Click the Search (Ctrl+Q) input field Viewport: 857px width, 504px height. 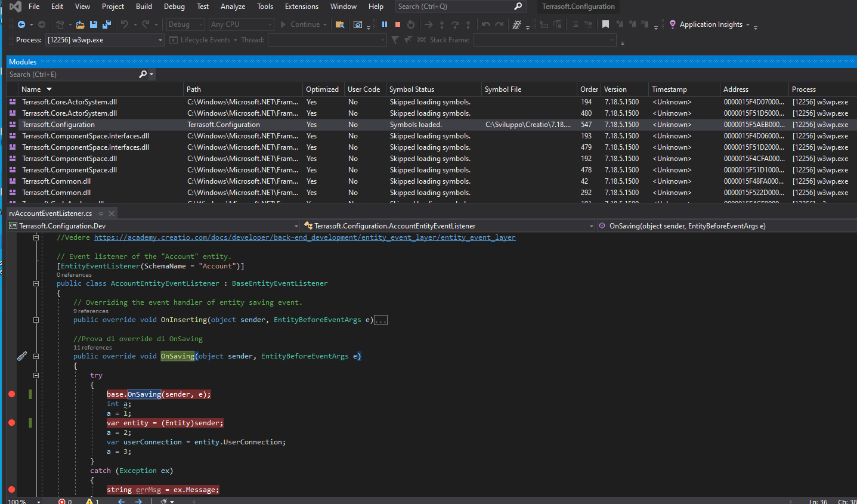tap(460, 7)
